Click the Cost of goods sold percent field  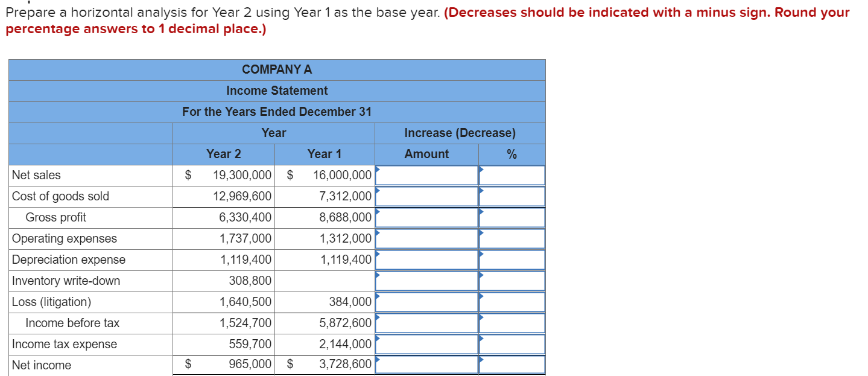[x=512, y=196]
